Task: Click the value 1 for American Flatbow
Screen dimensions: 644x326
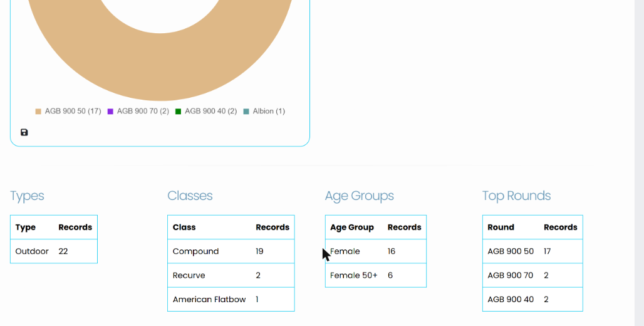Action: [257, 299]
